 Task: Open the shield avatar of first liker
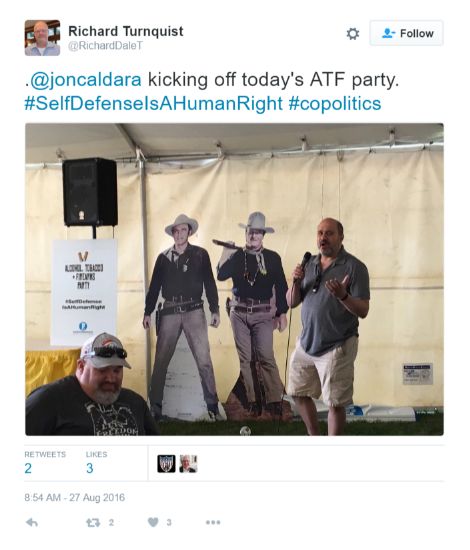pyautogui.click(x=166, y=464)
